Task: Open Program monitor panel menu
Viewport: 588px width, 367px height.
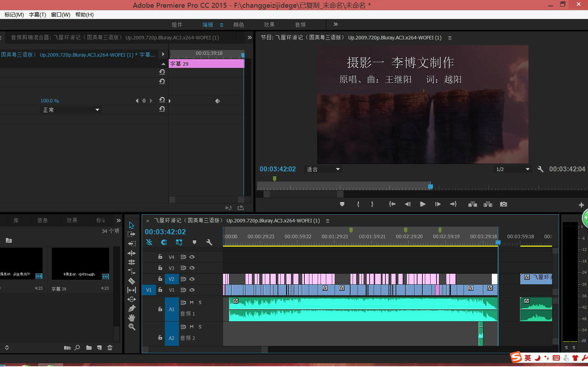Action: pyautogui.click(x=450, y=38)
